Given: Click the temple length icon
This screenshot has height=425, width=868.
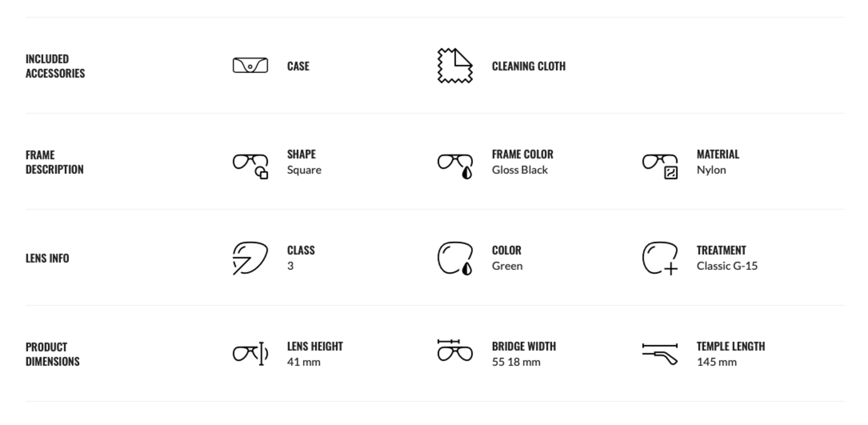Looking at the screenshot, I should (x=660, y=353).
